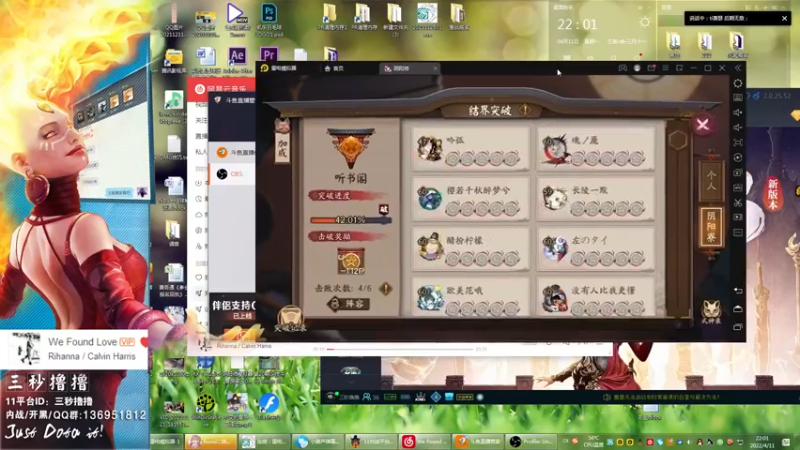
Task: Click speaker announcement icon in game bottom bar
Action: (x=607, y=397)
